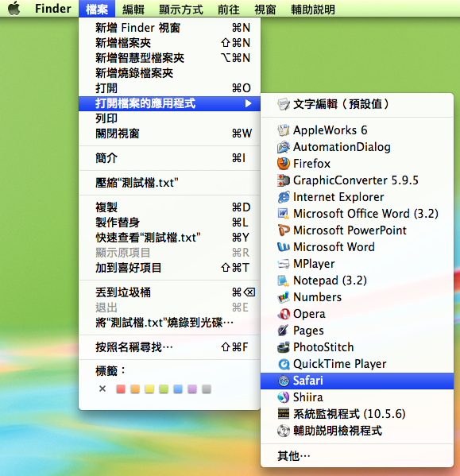Viewport: 460px width, 476px height.
Task: Click the 輔助說明檢視程式 icon
Action: (284, 431)
